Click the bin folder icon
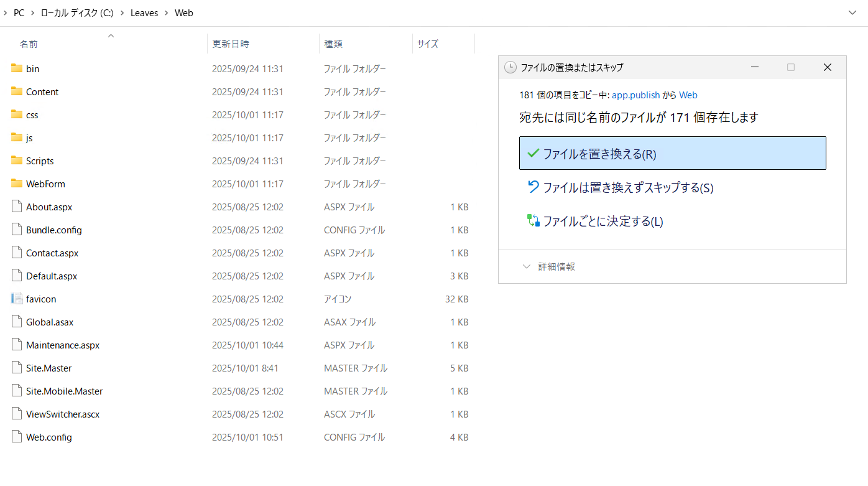The width and height of the screenshot is (868, 486). click(x=17, y=68)
